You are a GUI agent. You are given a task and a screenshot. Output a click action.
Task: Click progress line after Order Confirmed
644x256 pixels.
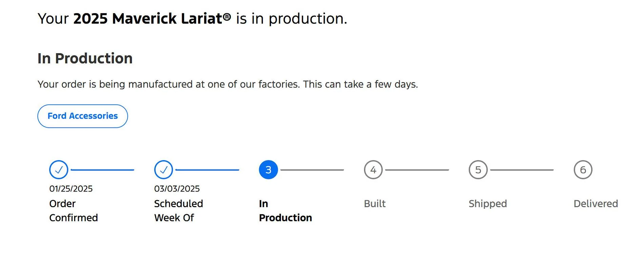[102, 170]
